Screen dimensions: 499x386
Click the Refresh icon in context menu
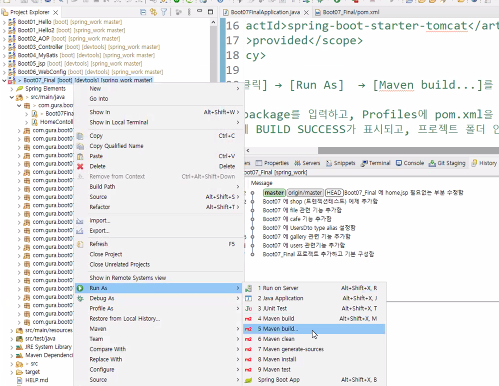80,244
